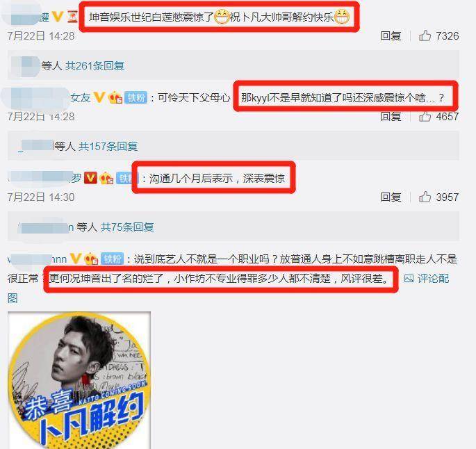476x449 pixels.
Task: Click the grinning emoji after 震惊了
Action: [x=222, y=17]
